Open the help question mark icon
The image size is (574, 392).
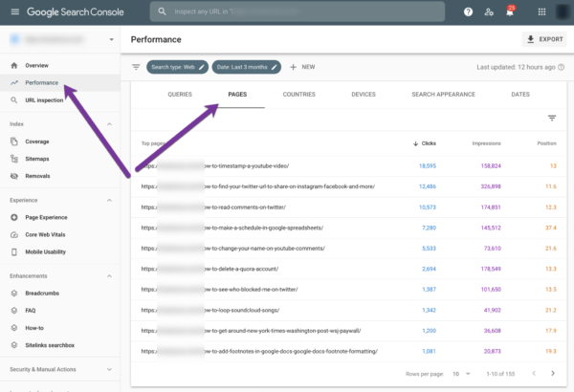click(468, 11)
